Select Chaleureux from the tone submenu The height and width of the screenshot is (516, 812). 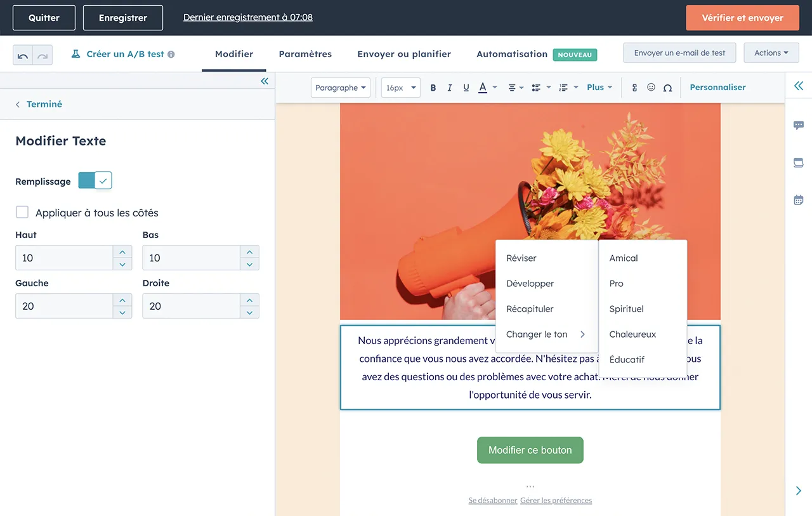[x=632, y=334]
